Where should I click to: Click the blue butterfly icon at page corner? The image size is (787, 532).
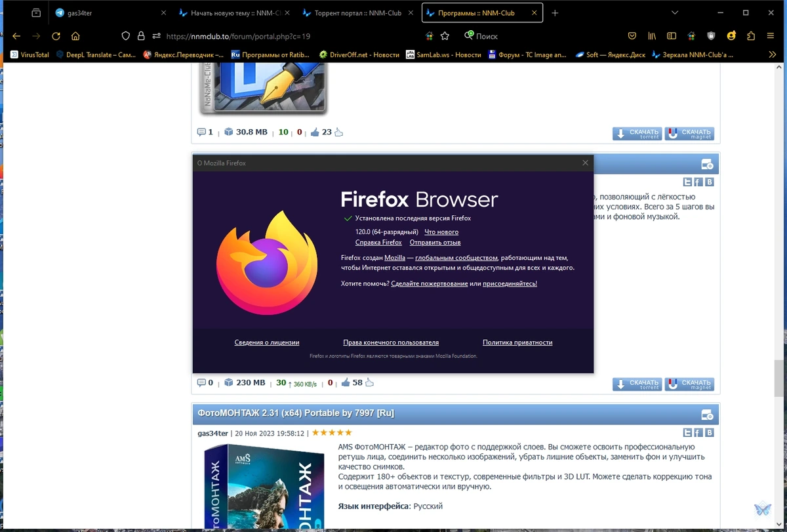(x=762, y=509)
